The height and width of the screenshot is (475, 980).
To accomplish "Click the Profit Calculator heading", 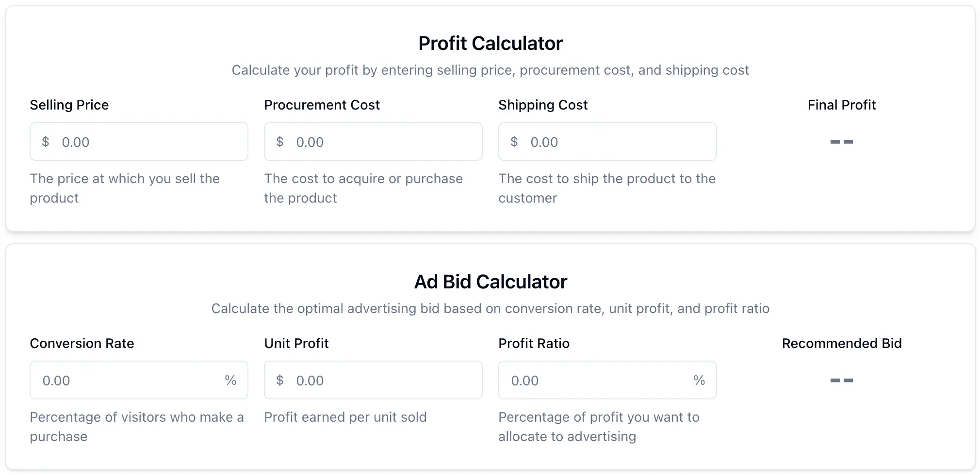I will pyautogui.click(x=490, y=43).
